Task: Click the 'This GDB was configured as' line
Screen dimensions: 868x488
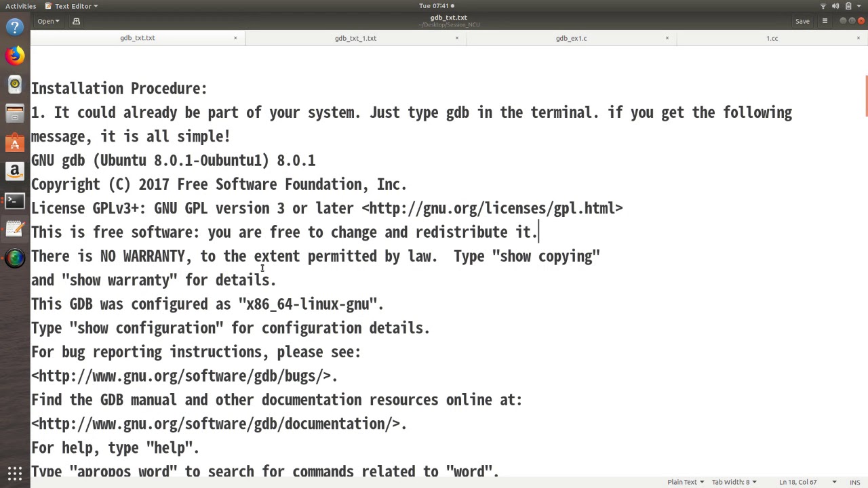Action: [208, 304]
